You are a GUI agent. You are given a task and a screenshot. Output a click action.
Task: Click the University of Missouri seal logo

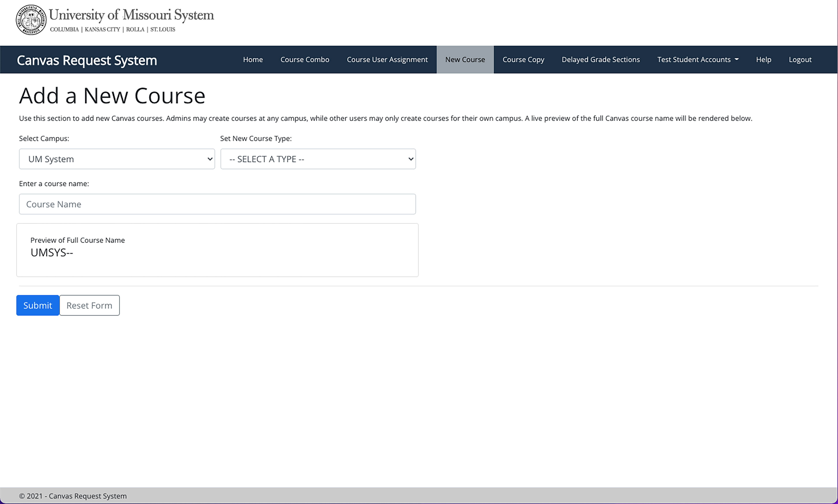pyautogui.click(x=31, y=20)
